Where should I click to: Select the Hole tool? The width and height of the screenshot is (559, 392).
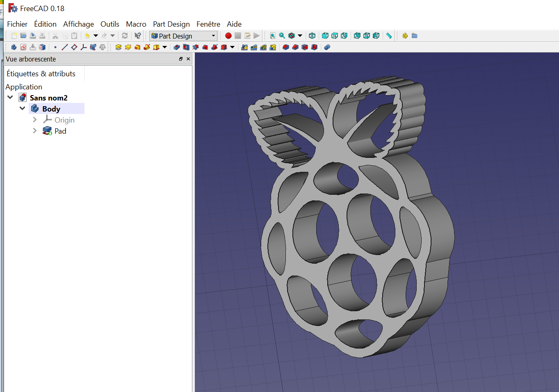(186, 47)
